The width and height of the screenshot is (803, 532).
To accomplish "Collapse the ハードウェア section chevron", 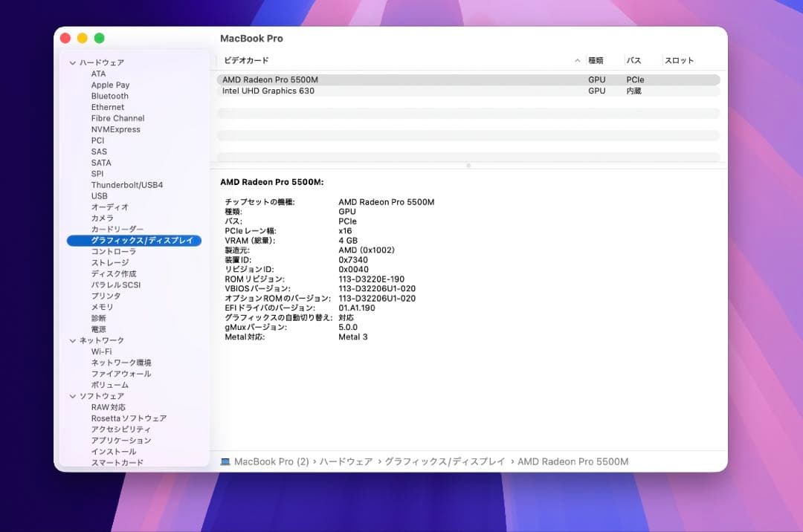I will pyautogui.click(x=73, y=62).
